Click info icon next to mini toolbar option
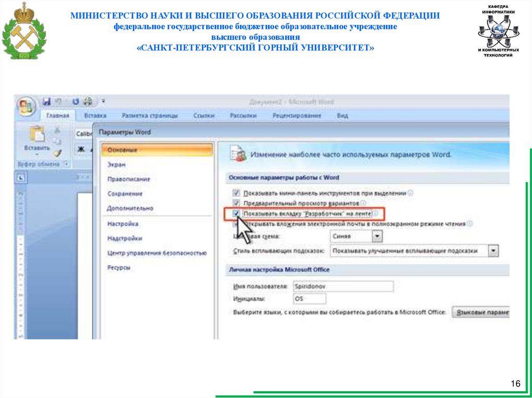Image resolution: width=532 pixels, height=398 pixels. tap(410, 193)
